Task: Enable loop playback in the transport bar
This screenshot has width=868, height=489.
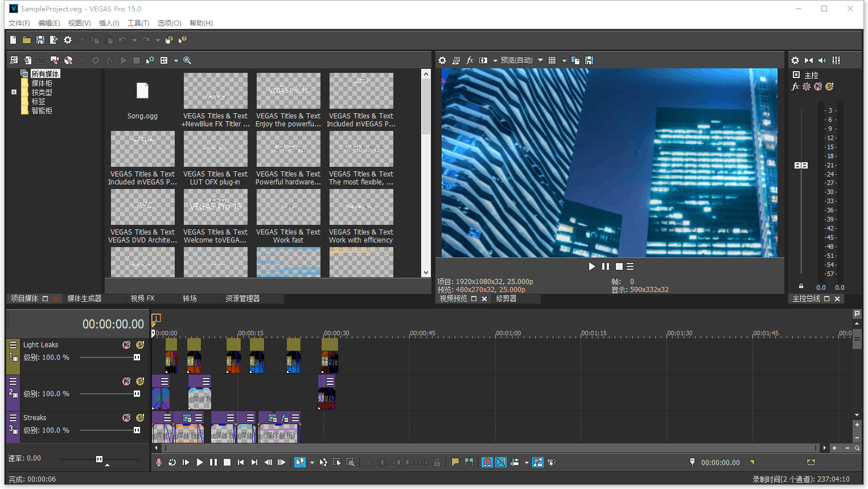Action: click(x=172, y=462)
